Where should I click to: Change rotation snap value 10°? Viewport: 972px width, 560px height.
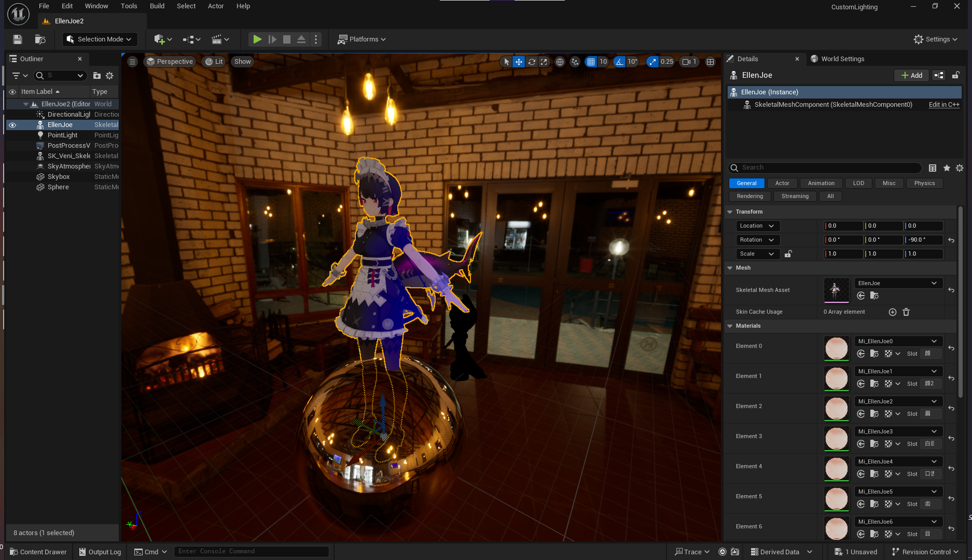[x=632, y=62]
